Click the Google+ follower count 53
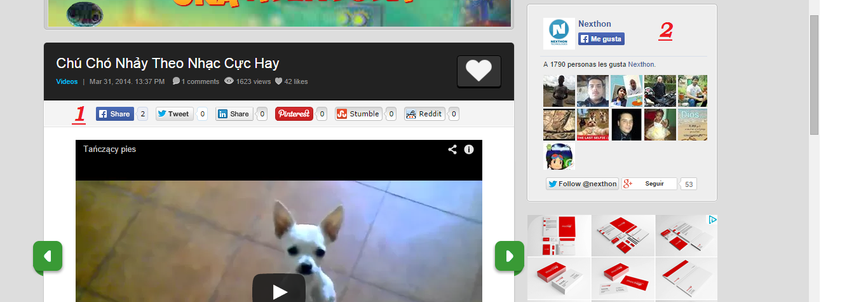 click(x=688, y=184)
